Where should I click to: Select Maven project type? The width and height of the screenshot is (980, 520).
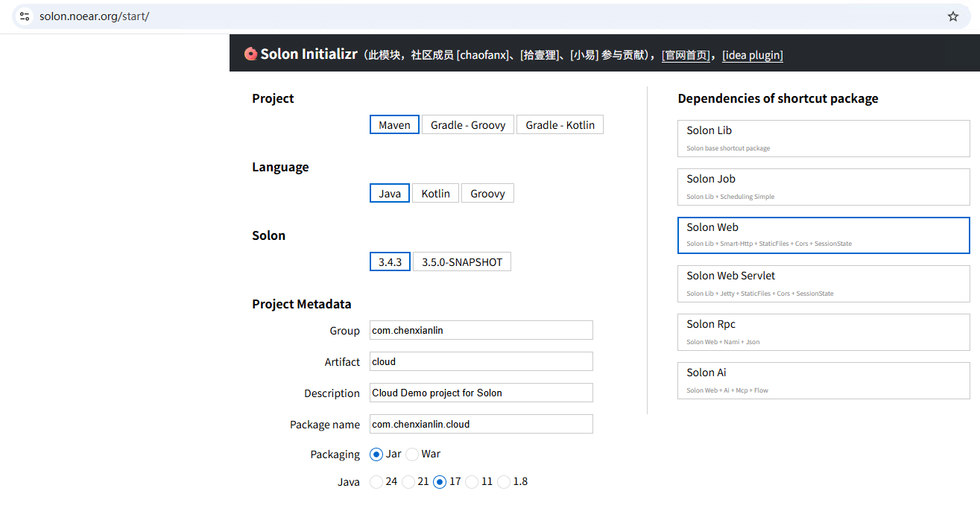tap(394, 125)
